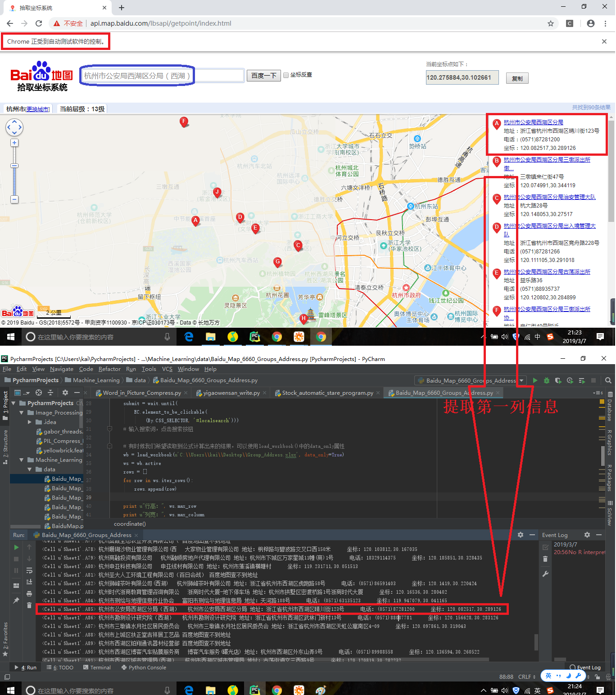Open the run configuration dropdown
616x695 pixels.
pos(470,380)
